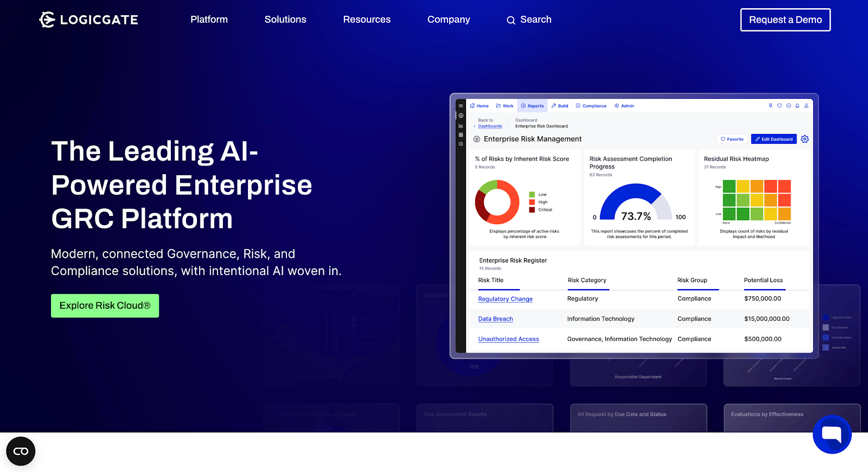The height and width of the screenshot is (472, 868).
Task: Select the Admin tab in dashboard
Action: 624,106
